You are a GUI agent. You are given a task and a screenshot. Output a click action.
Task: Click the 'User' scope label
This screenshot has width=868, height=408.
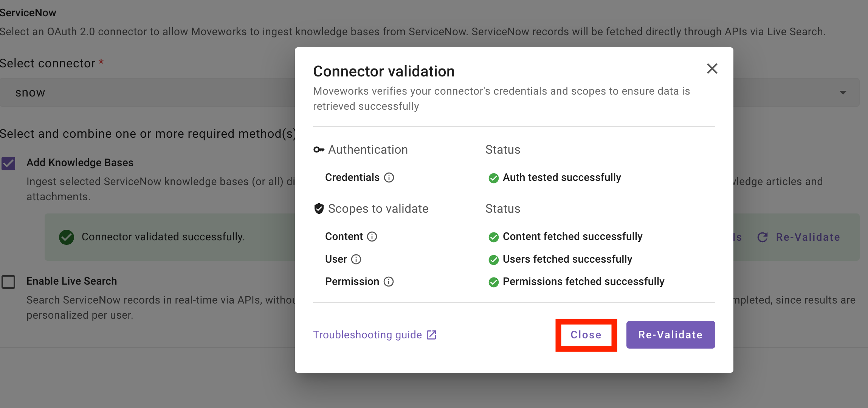click(336, 259)
